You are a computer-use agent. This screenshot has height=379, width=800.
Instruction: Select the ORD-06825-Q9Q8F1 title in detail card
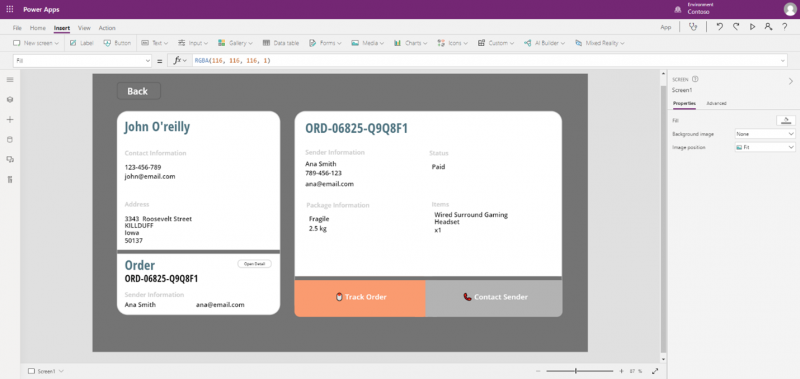point(356,129)
